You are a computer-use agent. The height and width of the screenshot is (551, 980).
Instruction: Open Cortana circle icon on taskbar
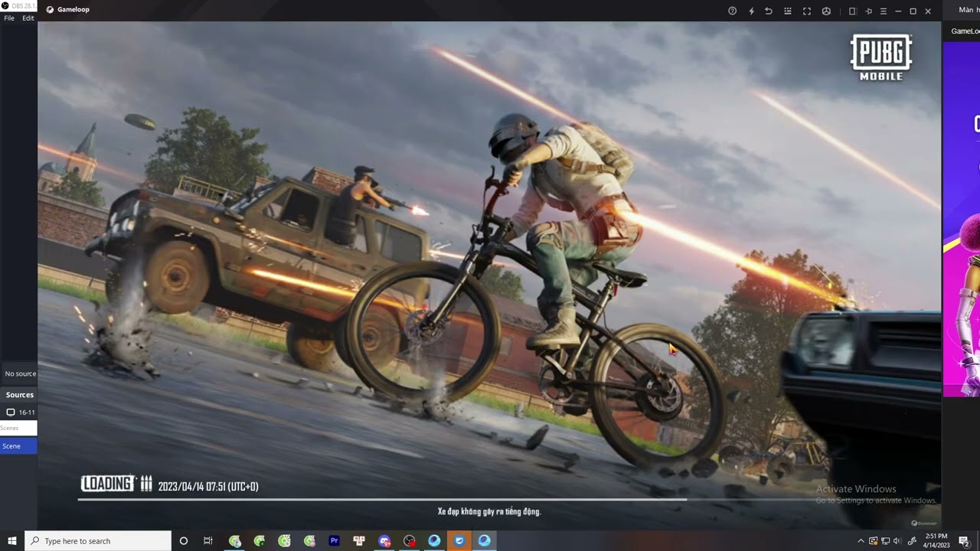tap(183, 541)
